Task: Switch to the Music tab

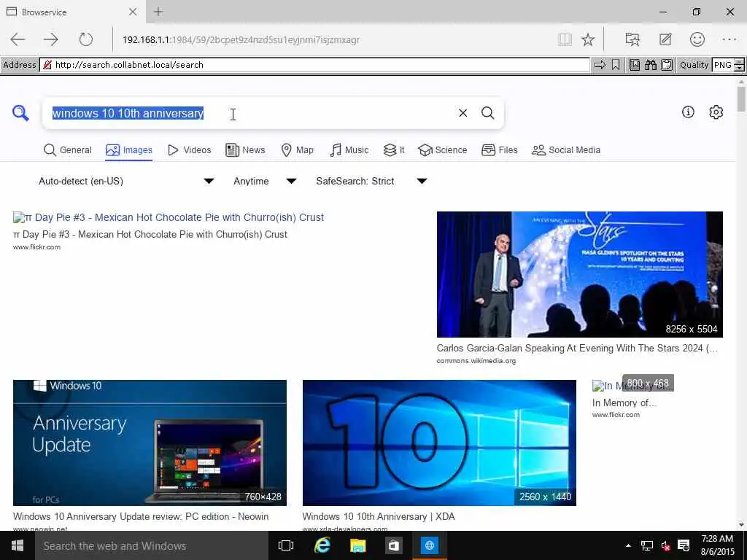Action: [x=349, y=150]
